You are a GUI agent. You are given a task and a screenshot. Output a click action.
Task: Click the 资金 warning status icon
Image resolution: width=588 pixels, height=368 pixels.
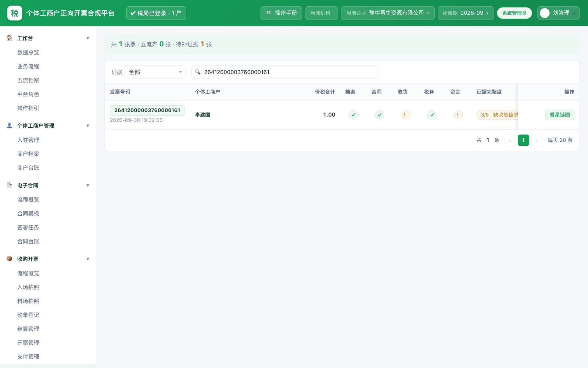(458, 115)
